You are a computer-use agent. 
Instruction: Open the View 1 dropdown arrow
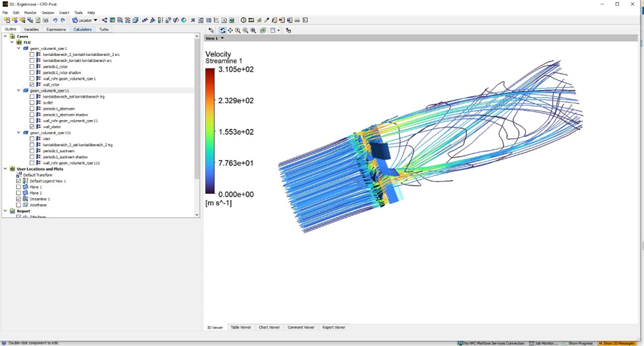point(222,38)
